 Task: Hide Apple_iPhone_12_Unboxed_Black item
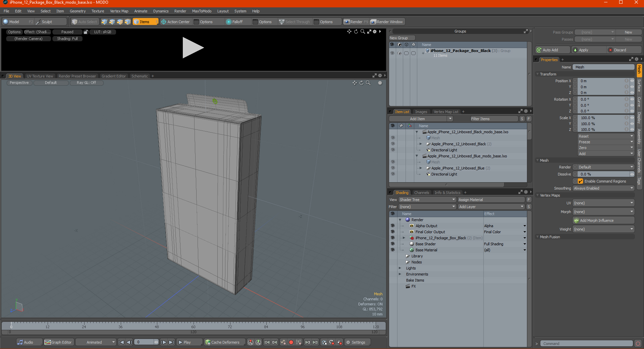click(x=392, y=144)
